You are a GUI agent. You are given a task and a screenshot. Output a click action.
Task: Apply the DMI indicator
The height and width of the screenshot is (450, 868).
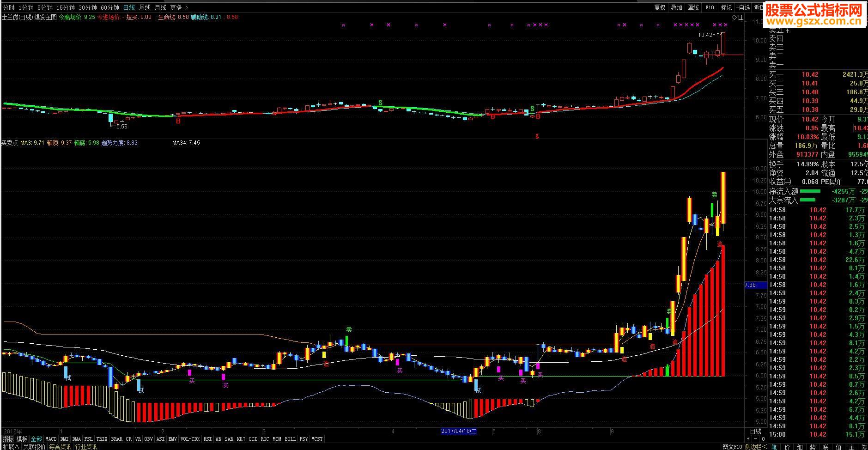(64, 439)
